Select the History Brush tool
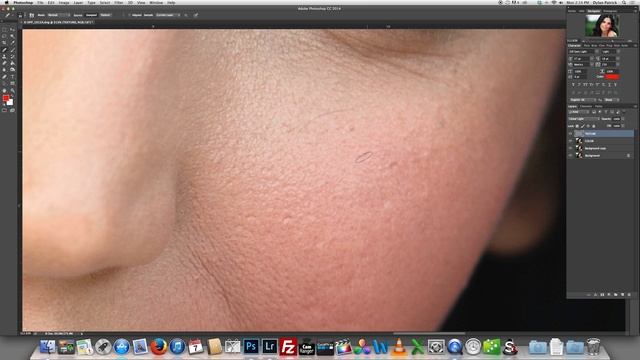The width and height of the screenshot is (640, 360). coord(13,57)
